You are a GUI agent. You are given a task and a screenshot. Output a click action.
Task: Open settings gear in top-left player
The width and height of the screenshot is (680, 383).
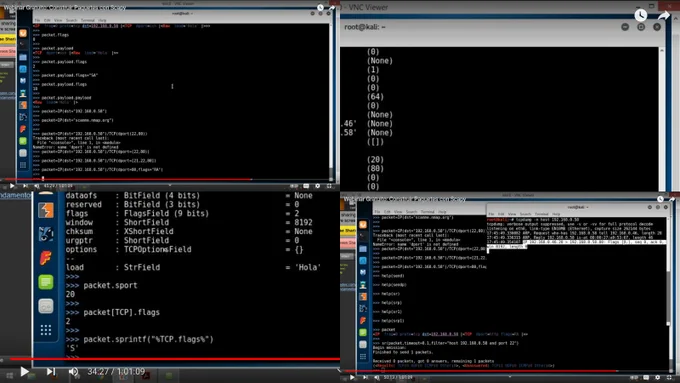pos(317,186)
